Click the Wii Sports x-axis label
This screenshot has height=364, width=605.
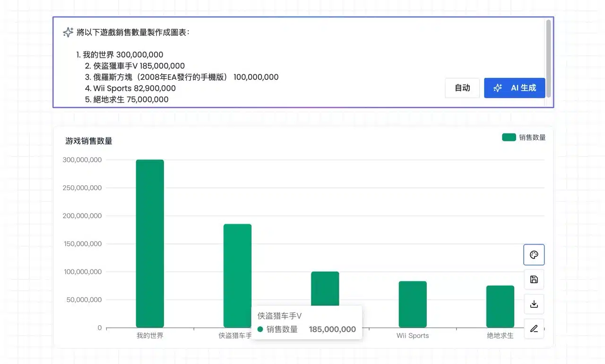pyautogui.click(x=412, y=336)
